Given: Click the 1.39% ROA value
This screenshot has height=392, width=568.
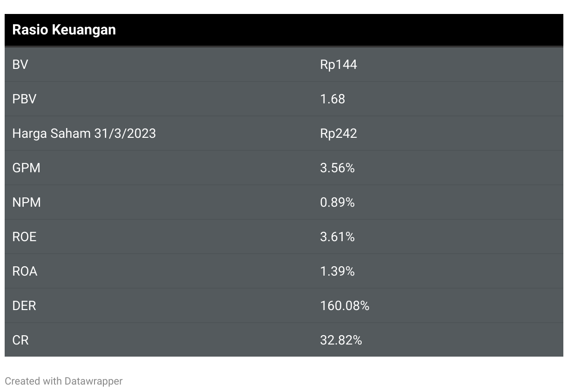Looking at the screenshot, I should click(x=337, y=271).
